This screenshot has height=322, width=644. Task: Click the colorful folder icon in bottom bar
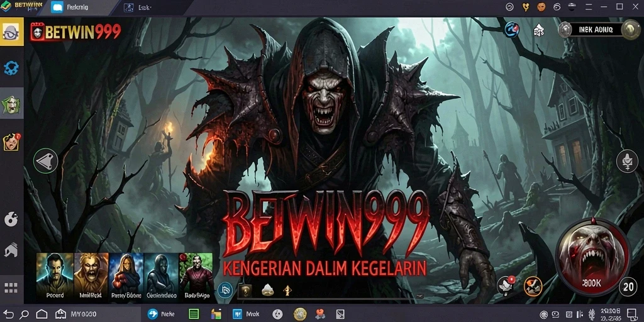tap(216, 314)
